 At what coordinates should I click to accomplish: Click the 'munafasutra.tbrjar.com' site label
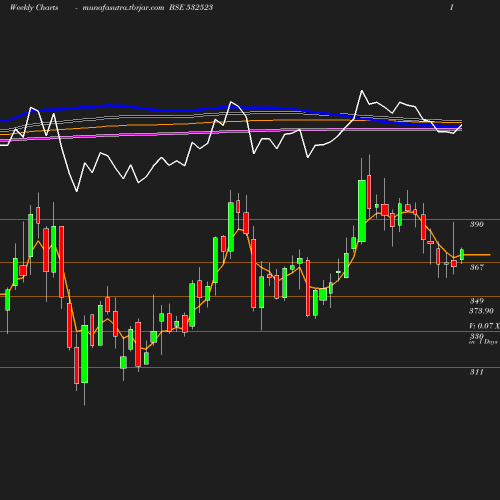pos(123,8)
